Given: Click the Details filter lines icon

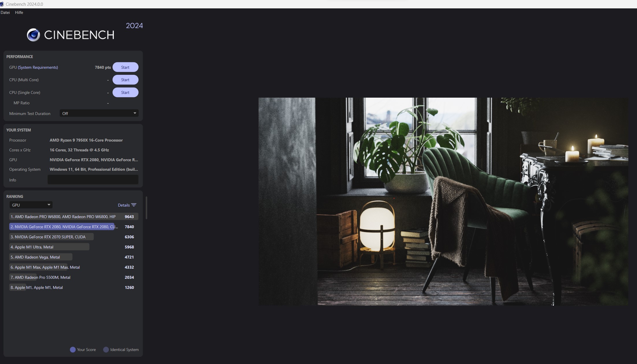Looking at the screenshot, I should (134, 205).
